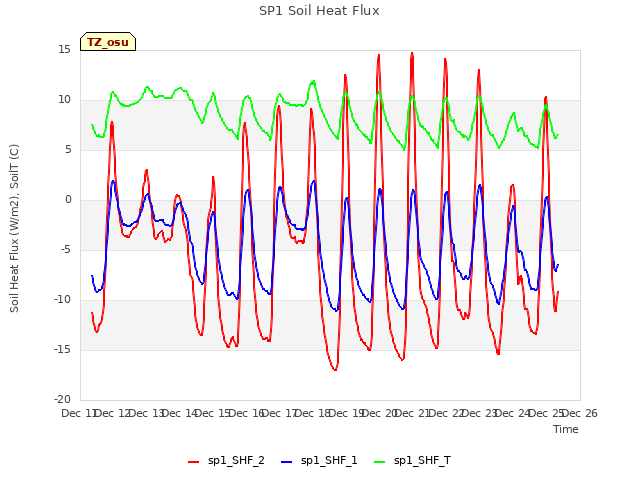
Task: Click the Dec 16 x-axis tick label
Action: [x=246, y=413]
